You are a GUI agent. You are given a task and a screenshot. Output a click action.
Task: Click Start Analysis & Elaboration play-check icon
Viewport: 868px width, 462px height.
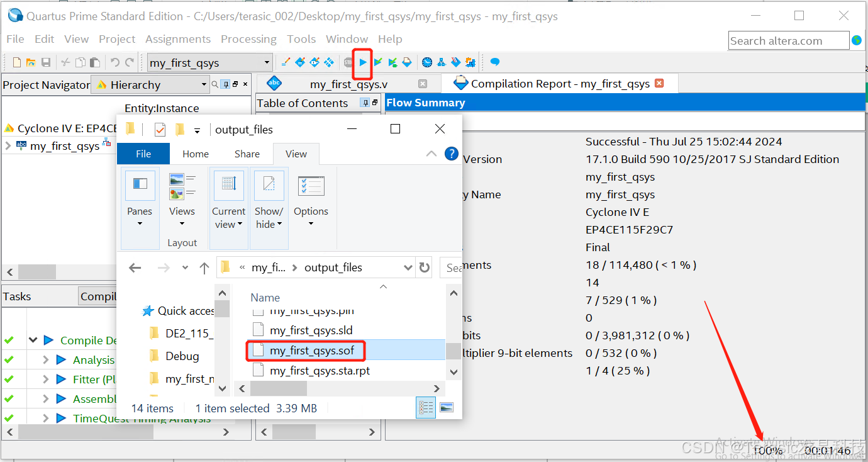coord(378,62)
